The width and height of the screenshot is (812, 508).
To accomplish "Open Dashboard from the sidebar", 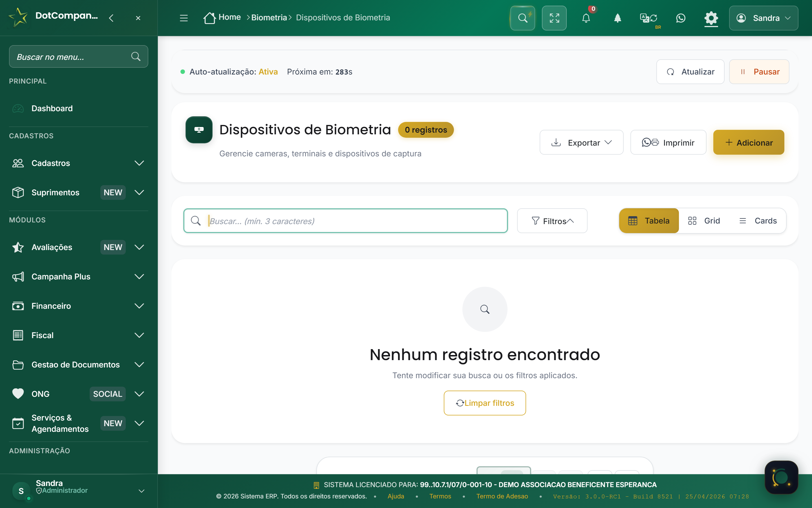I will 78,109.
